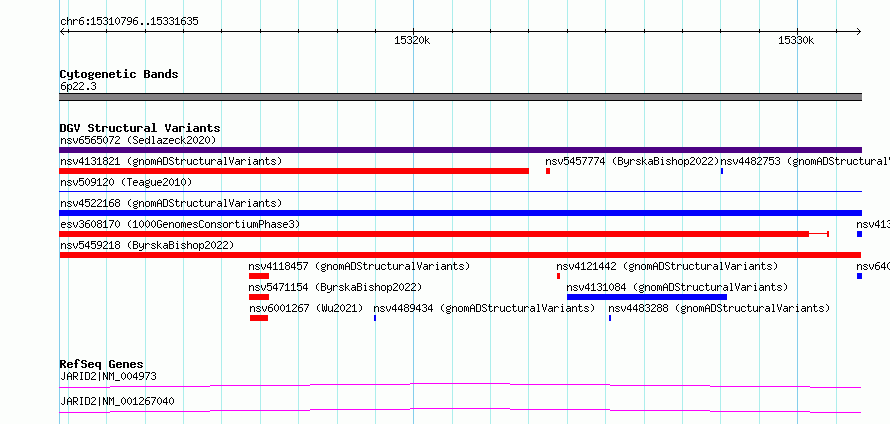Click the nsv5459218 ByrskaBishop2022 red bar
This screenshot has width=890, height=424.
[460, 255]
